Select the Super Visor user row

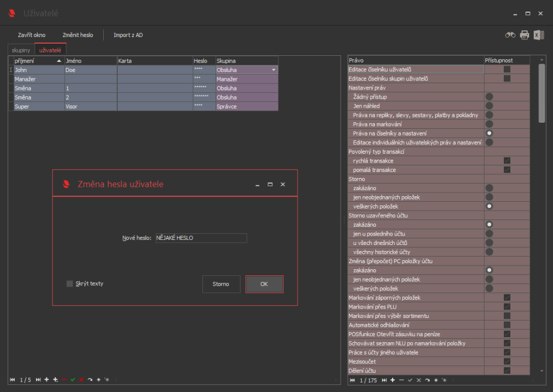pyautogui.click(x=143, y=107)
